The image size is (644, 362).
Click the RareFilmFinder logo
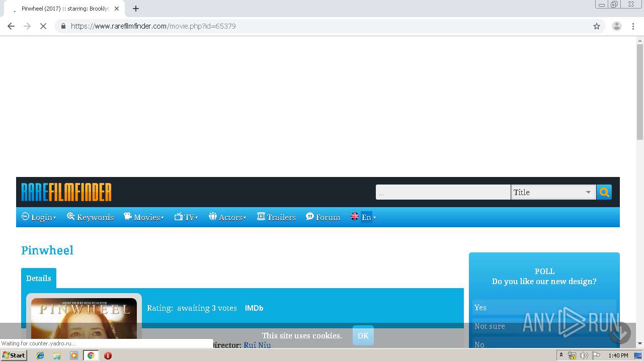(66, 192)
